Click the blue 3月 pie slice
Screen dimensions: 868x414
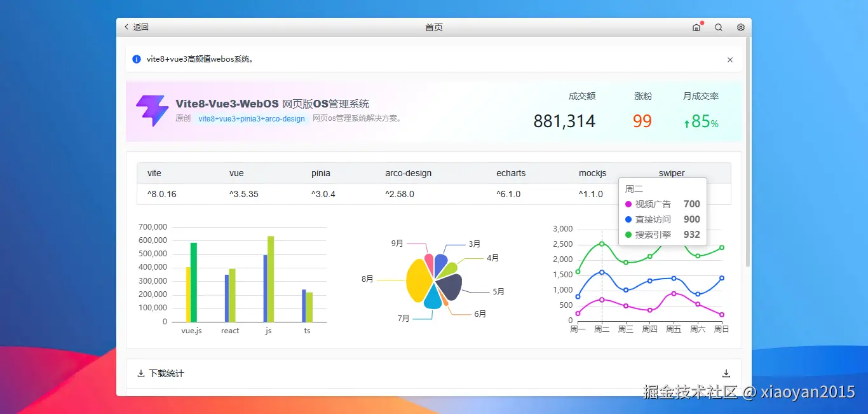(440, 264)
